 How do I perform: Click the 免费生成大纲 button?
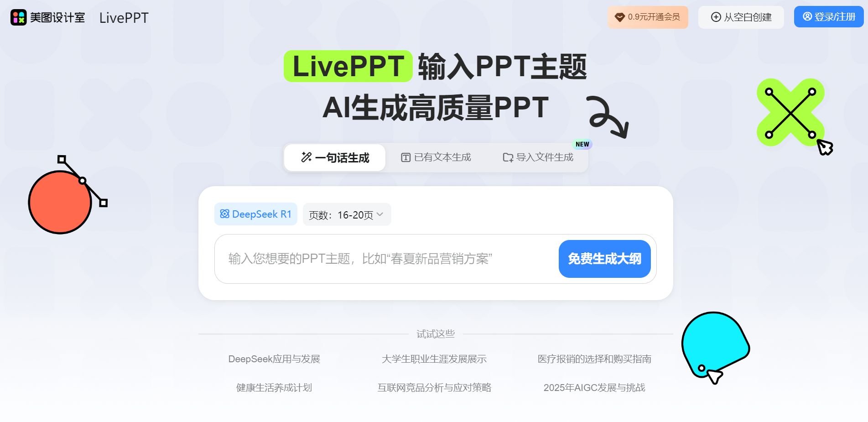tap(604, 259)
